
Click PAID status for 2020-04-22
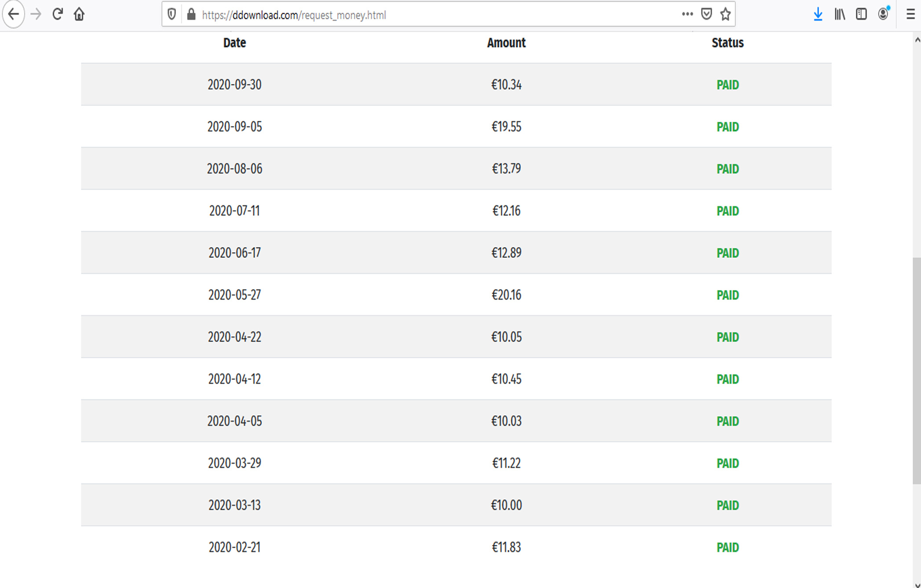click(727, 338)
